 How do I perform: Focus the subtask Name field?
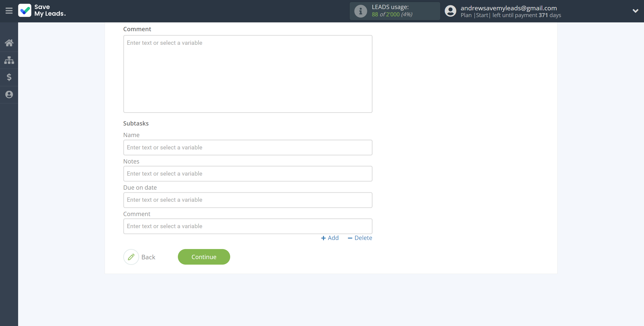point(248,147)
